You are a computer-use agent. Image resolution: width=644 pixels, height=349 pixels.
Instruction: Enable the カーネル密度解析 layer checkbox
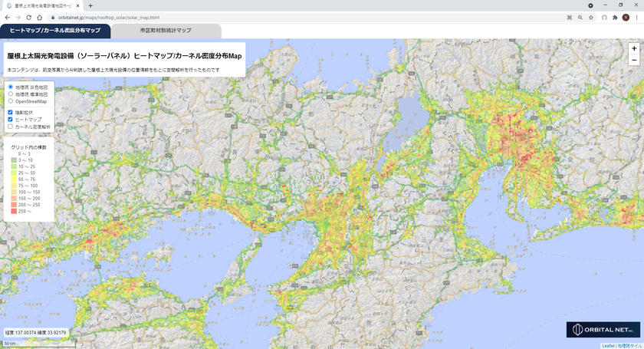[11, 127]
